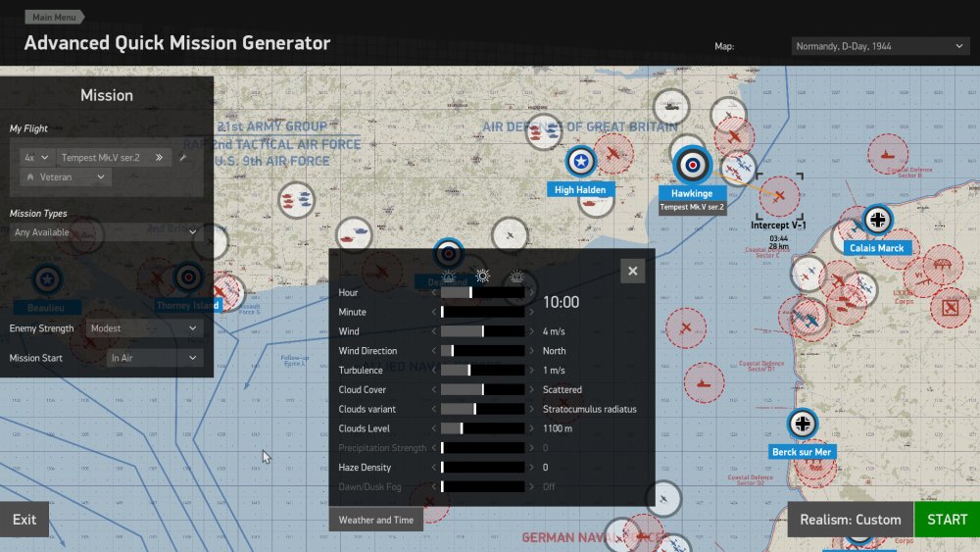Open the Enemy Strength Modest dropdown
The image size is (980, 552).
pos(144,328)
